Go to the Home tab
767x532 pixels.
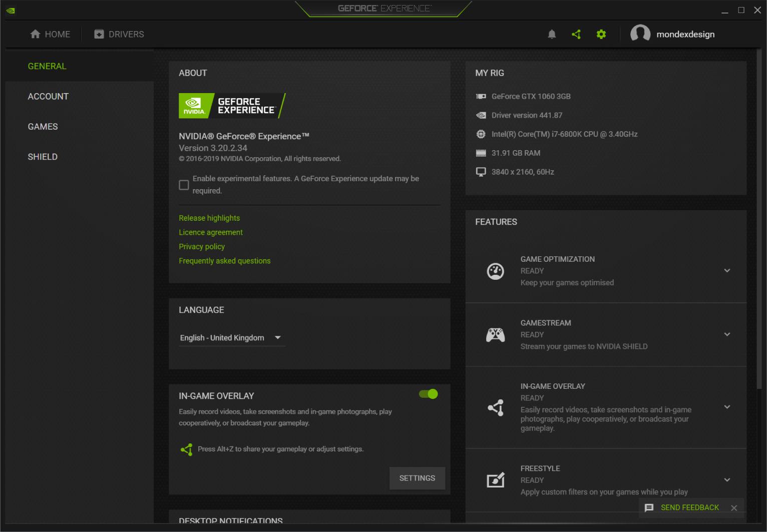point(50,34)
